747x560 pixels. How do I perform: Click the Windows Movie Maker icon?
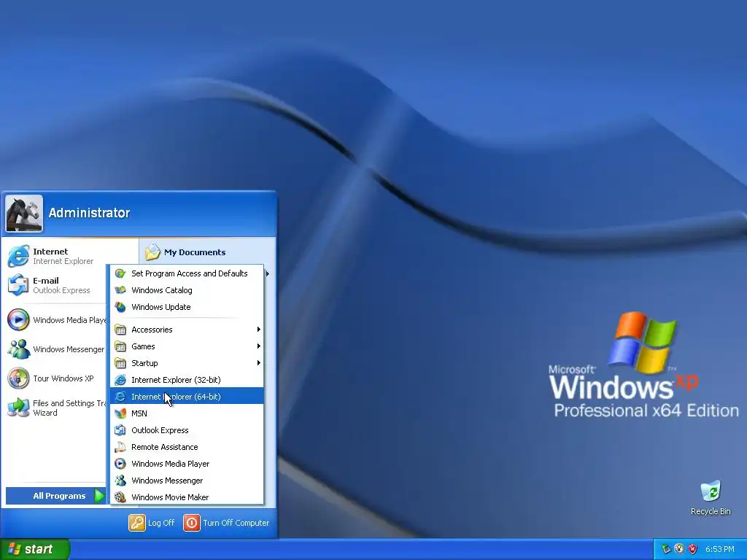(120, 497)
